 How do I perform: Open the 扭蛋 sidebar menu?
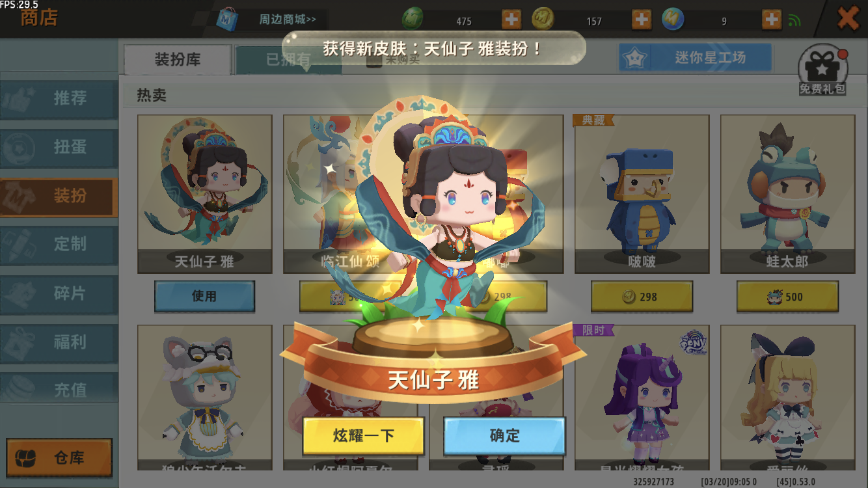click(x=59, y=147)
